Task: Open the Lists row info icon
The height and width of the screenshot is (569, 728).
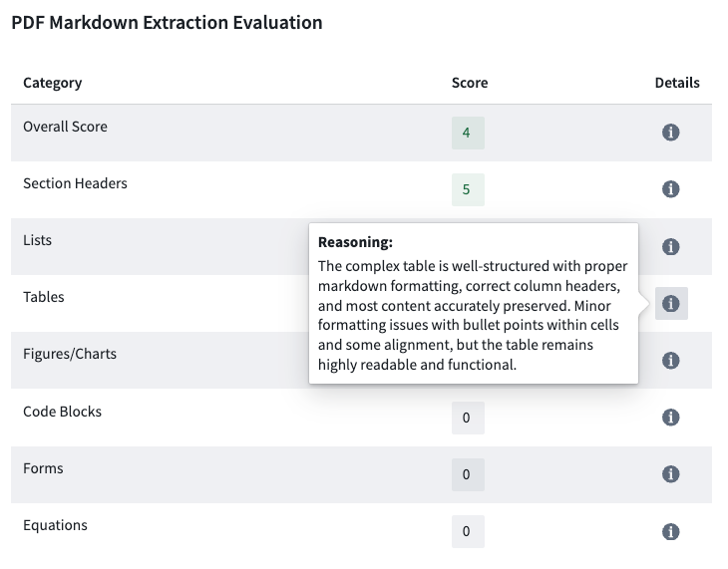Action: 671,246
